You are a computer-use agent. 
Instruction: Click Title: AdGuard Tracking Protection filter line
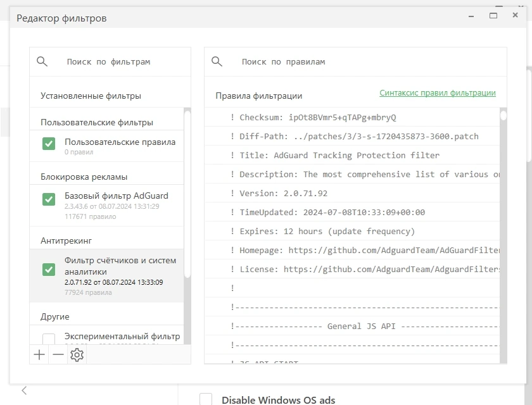[352, 155]
